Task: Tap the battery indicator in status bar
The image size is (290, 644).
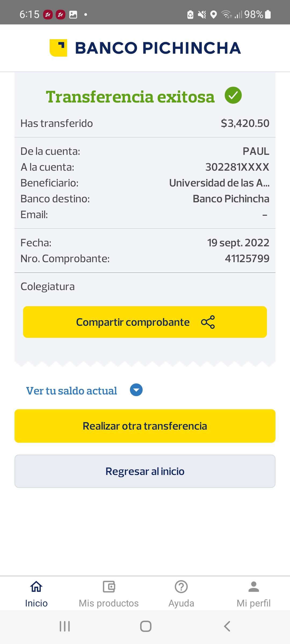Action: tap(268, 14)
